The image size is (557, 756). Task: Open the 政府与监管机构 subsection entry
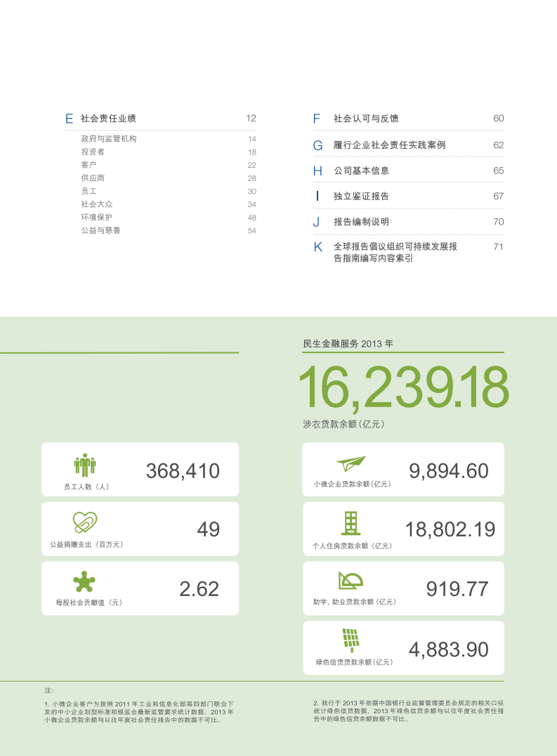[108, 139]
